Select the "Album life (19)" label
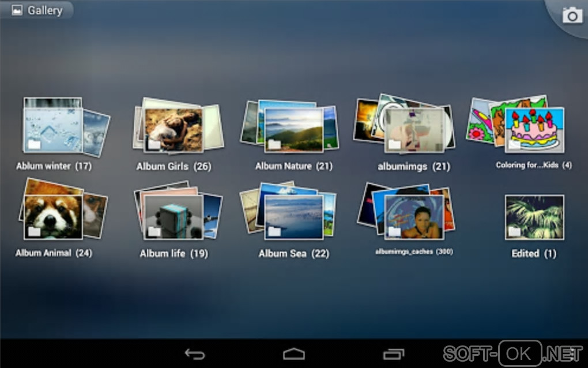 click(x=174, y=254)
